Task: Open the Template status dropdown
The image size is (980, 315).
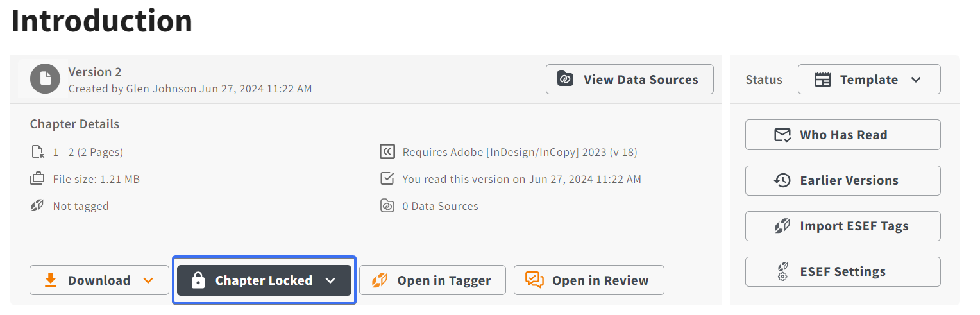Action: (869, 80)
